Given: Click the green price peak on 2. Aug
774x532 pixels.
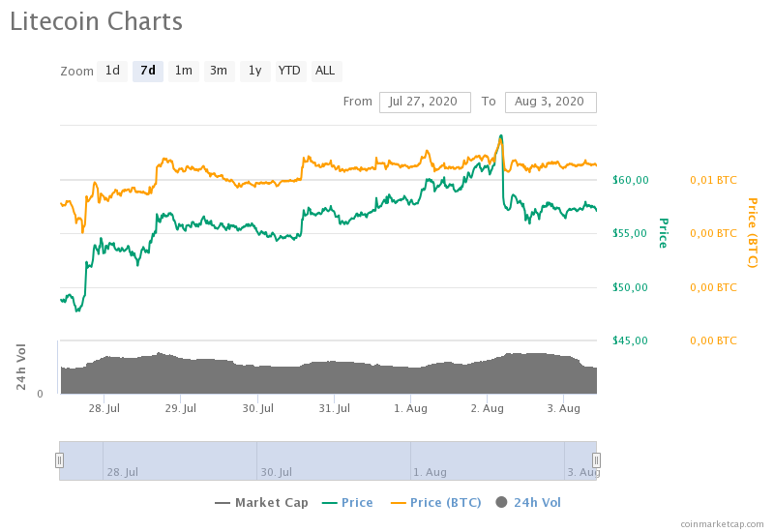Looking at the screenshot, I should [x=501, y=135].
